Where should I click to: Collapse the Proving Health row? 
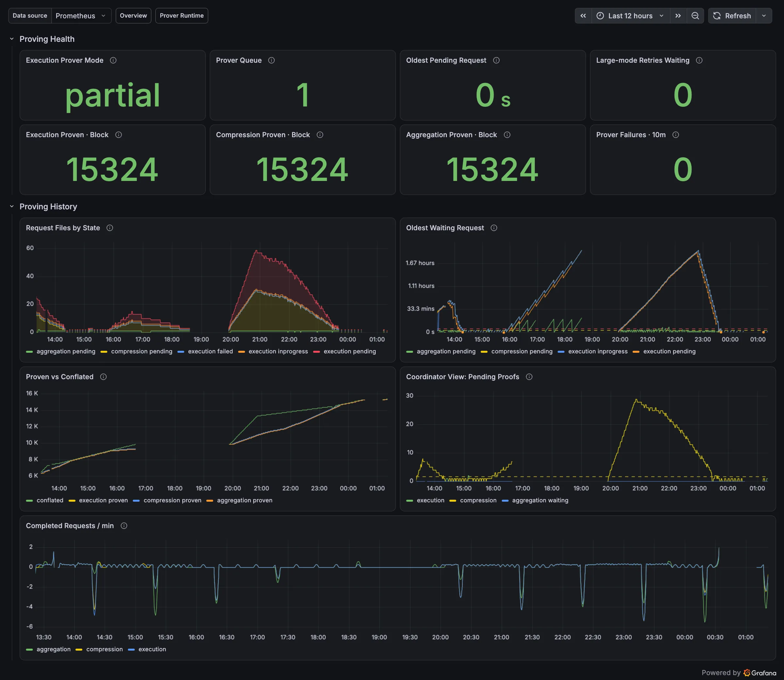coord(12,39)
